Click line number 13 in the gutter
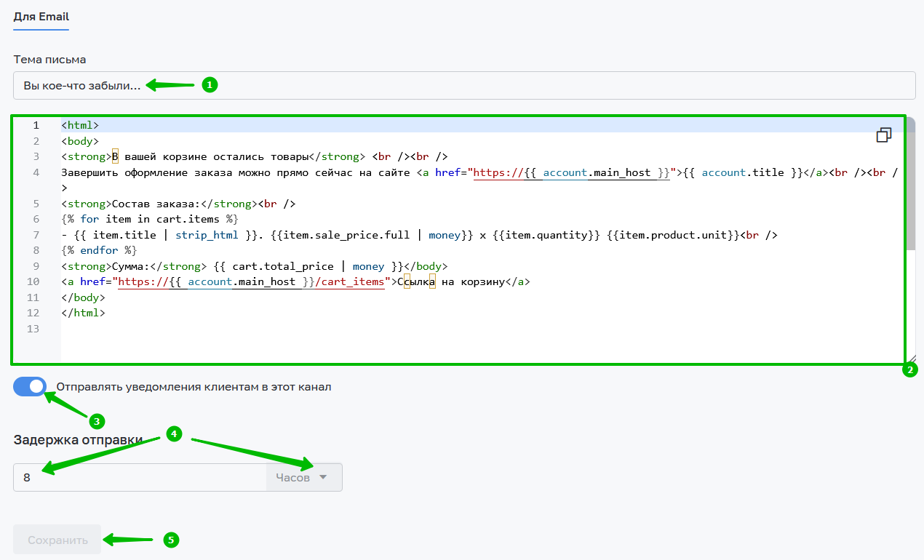This screenshot has height=560, width=924. tap(33, 329)
